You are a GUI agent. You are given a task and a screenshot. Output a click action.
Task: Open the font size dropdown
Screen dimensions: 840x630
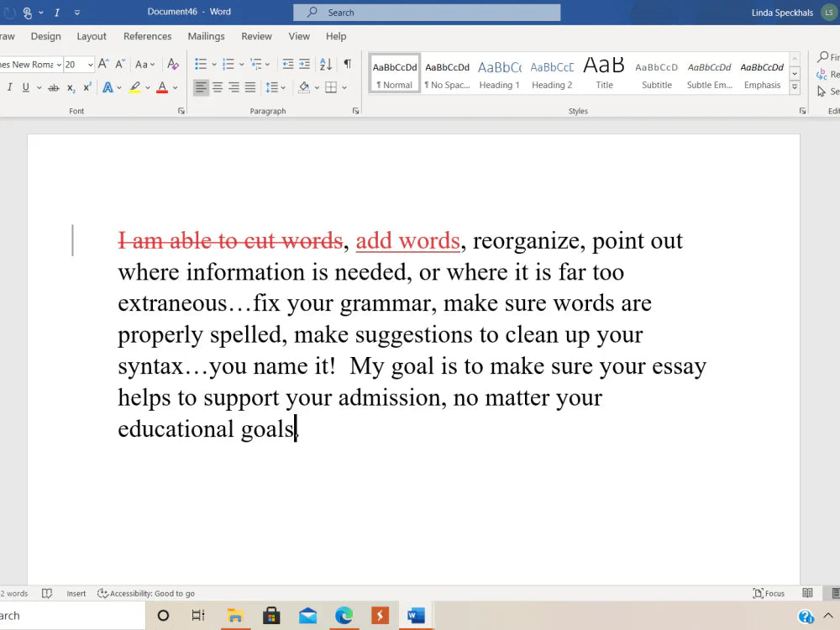click(x=90, y=65)
